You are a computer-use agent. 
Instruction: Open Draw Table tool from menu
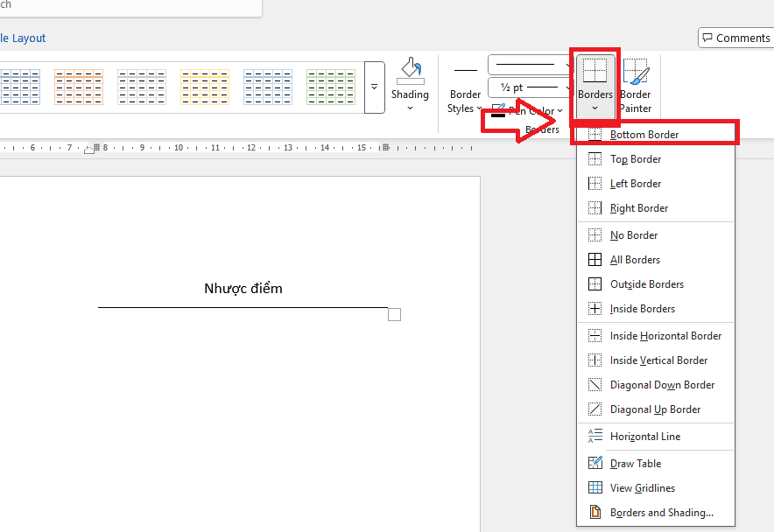point(636,464)
